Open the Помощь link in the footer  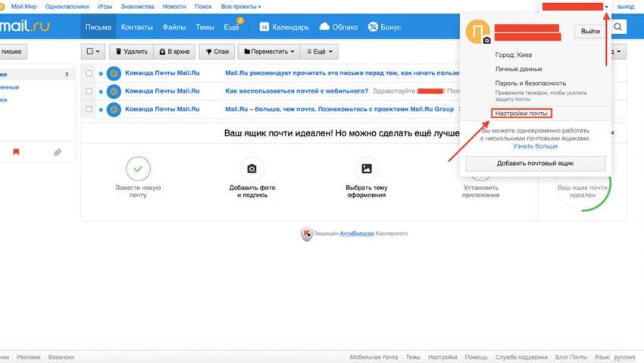(476, 357)
